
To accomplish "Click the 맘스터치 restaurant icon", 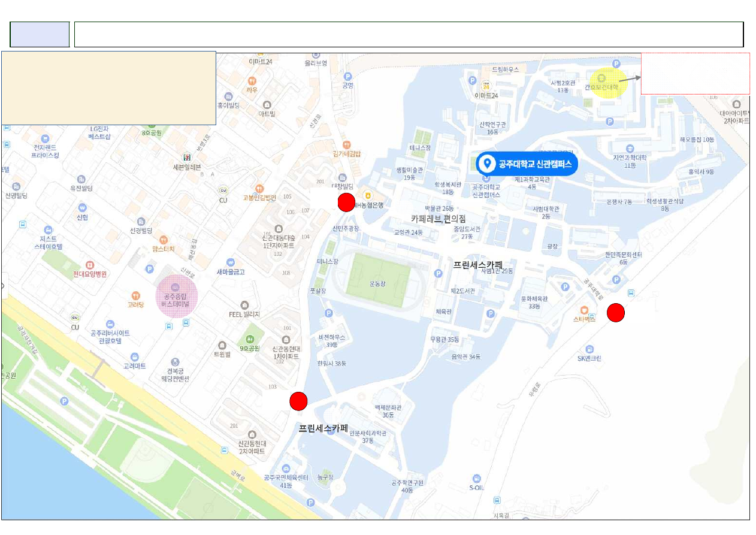I will tap(164, 239).
